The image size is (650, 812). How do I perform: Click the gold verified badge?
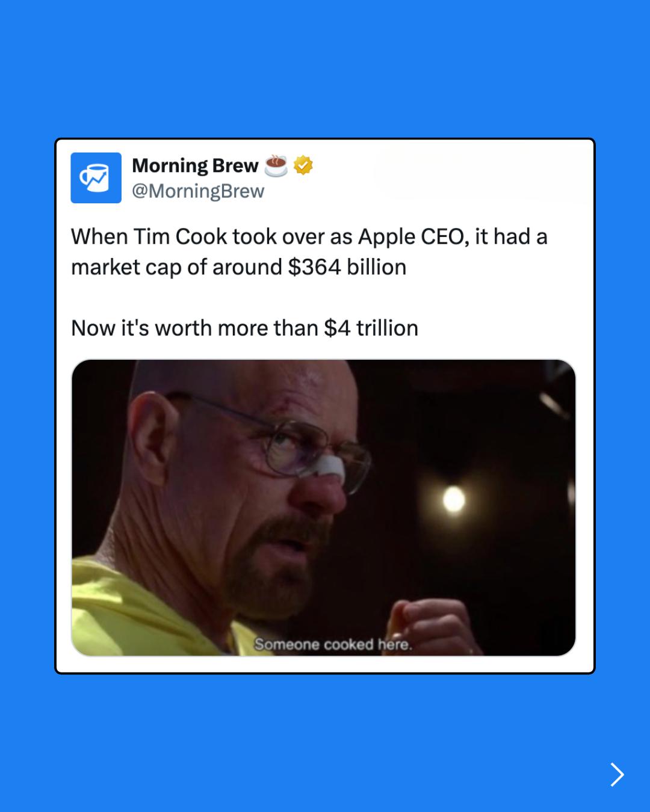(303, 165)
